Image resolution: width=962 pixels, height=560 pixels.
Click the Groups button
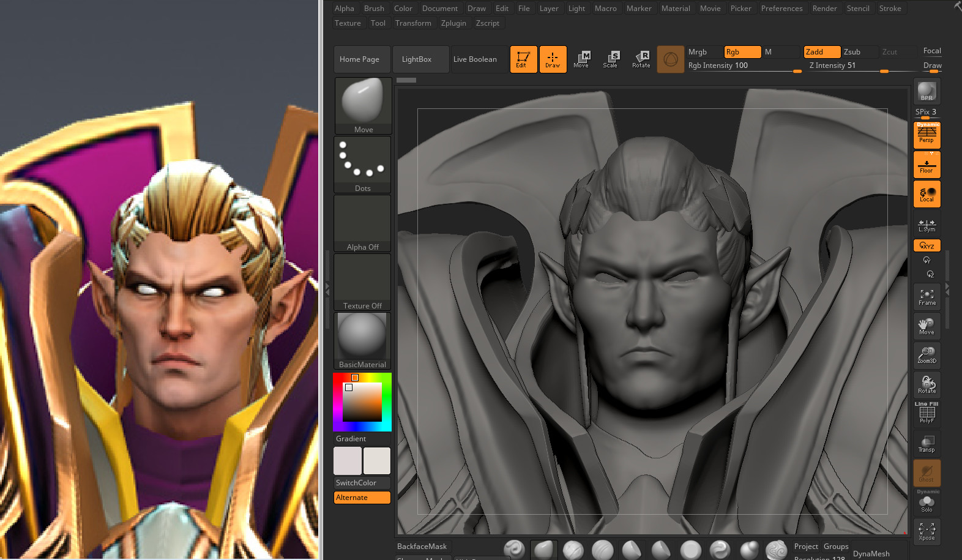tap(836, 547)
